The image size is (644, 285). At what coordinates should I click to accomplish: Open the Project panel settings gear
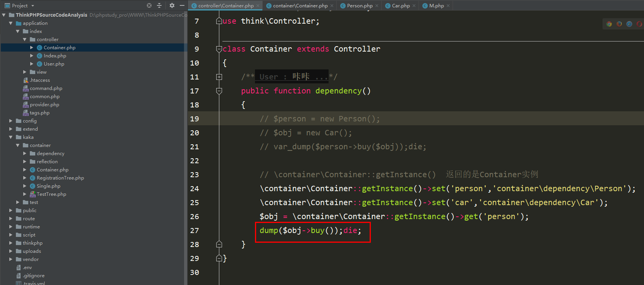172,5
